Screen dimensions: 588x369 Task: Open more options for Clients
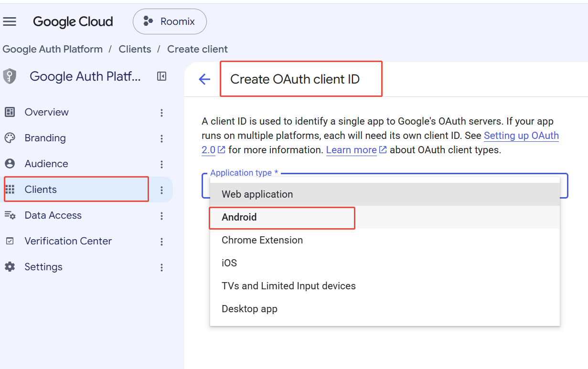tap(162, 190)
